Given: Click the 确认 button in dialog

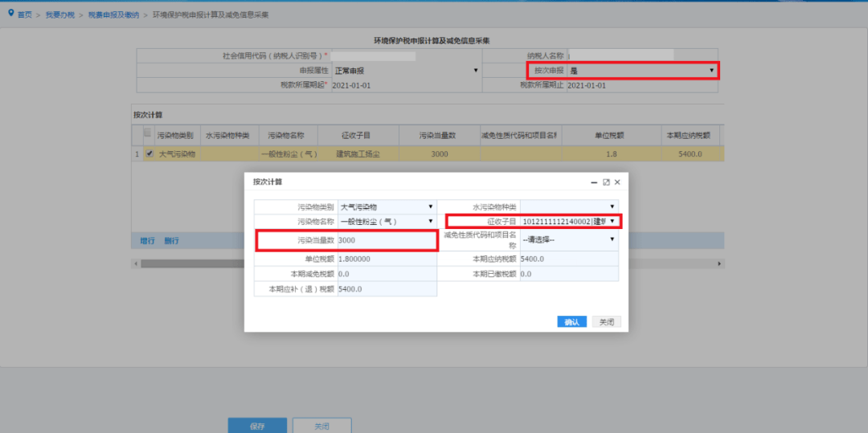Looking at the screenshot, I should click(x=572, y=322).
